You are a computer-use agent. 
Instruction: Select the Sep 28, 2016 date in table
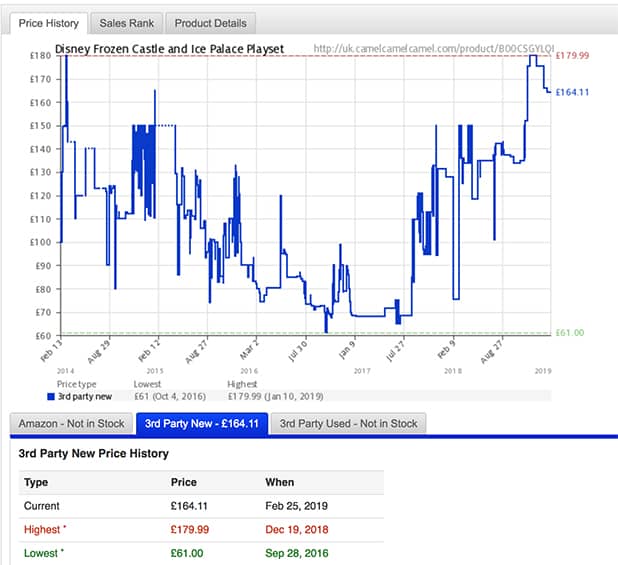[x=299, y=552]
